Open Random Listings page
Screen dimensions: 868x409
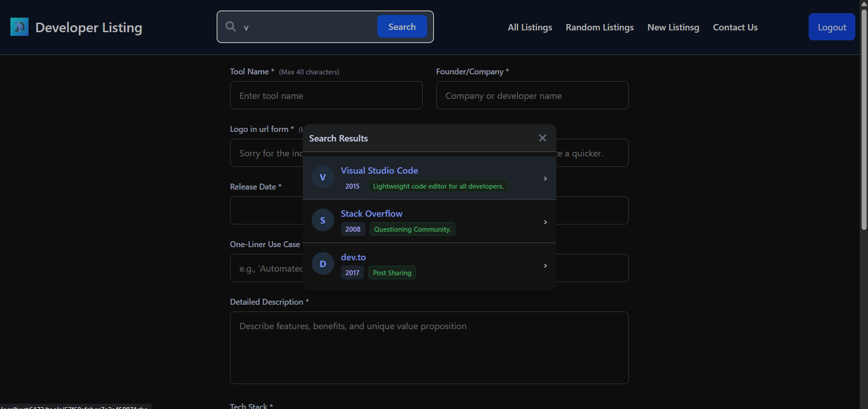pyautogui.click(x=599, y=27)
